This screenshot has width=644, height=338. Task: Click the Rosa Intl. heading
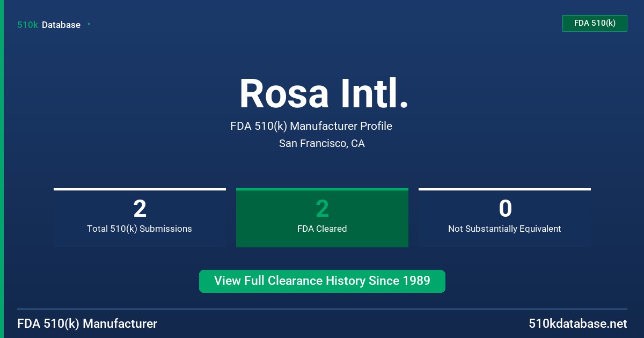pos(324,94)
